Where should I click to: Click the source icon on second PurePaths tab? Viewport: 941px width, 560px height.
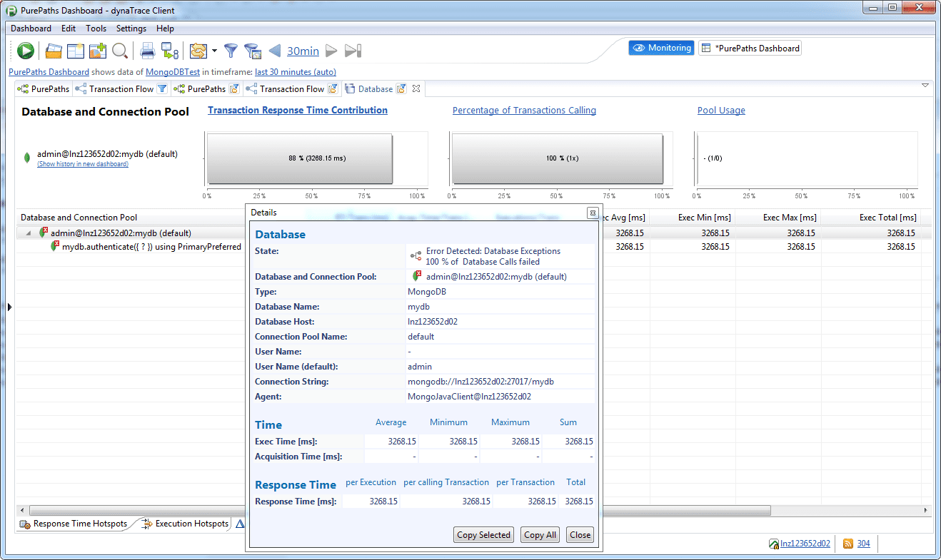pos(233,89)
